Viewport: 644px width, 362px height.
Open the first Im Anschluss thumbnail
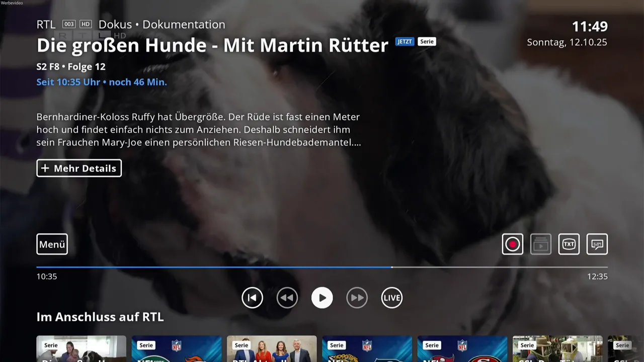[x=81, y=349]
